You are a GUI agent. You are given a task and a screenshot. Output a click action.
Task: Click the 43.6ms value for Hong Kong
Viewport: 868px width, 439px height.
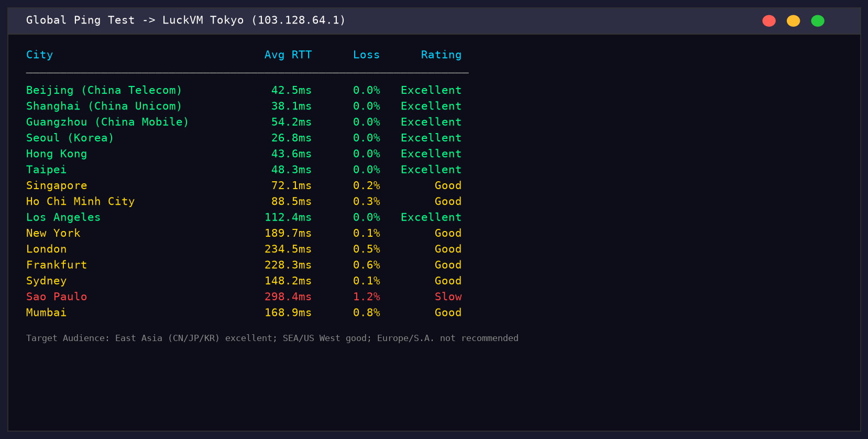tap(291, 153)
